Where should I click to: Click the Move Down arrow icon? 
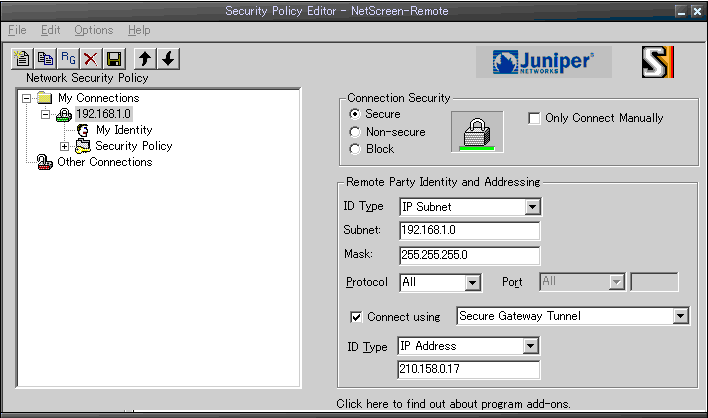coord(168,59)
